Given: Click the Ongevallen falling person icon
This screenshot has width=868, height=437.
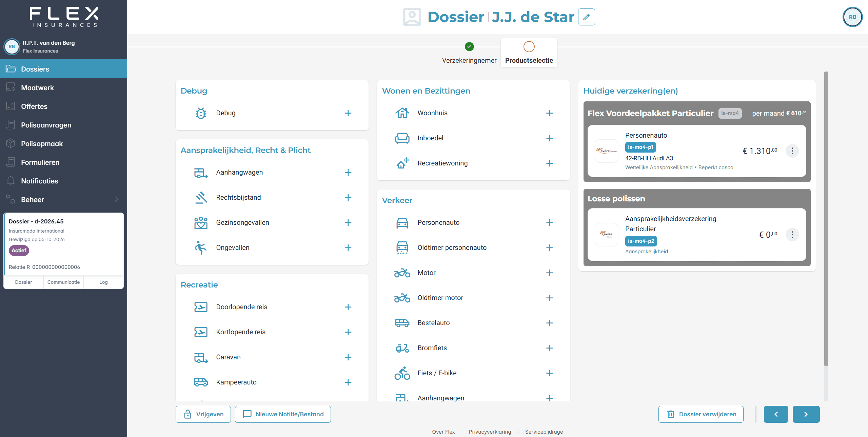Looking at the screenshot, I should point(201,247).
